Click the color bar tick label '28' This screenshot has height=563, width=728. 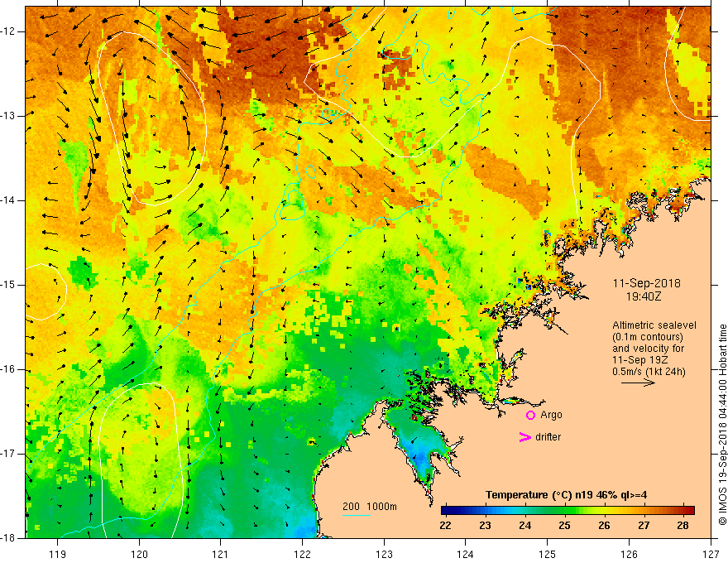[x=682, y=526]
